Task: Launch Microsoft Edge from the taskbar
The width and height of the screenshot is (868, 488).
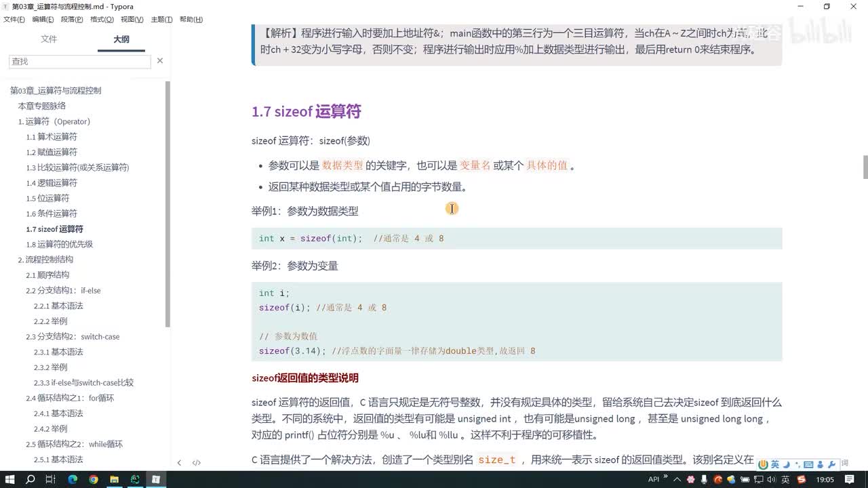Action: (x=73, y=479)
